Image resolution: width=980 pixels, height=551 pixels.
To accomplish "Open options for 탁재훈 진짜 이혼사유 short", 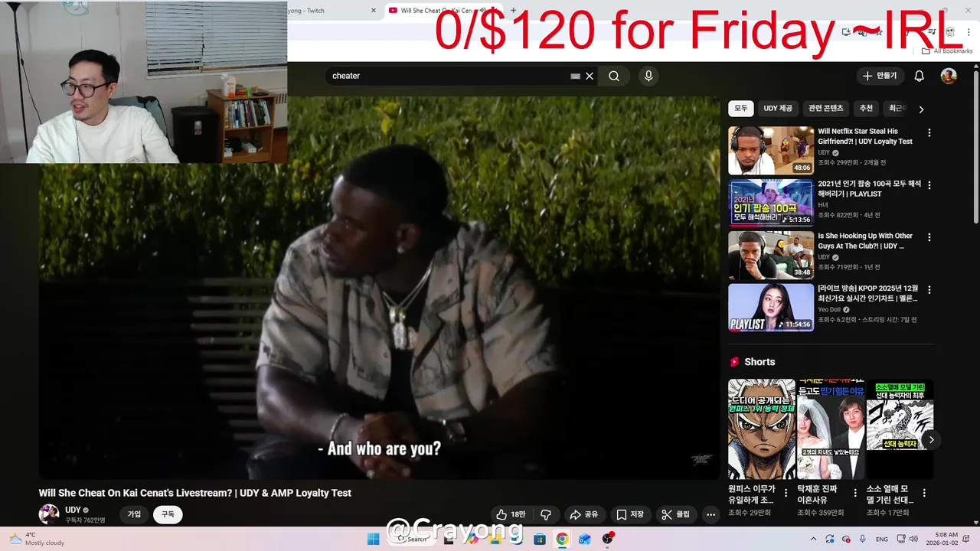I will point(855,493).
